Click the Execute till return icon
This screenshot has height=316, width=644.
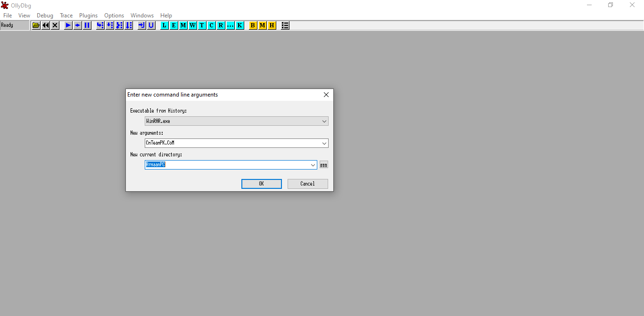pos(142,25)
